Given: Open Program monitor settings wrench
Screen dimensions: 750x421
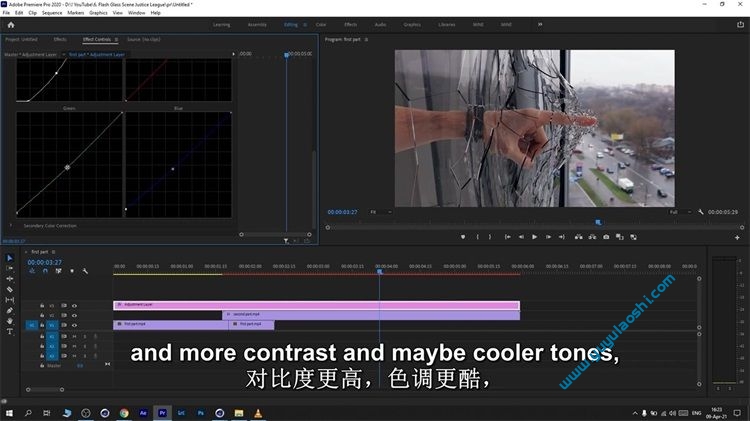Looking at the screenshot, I should (701, 212).
